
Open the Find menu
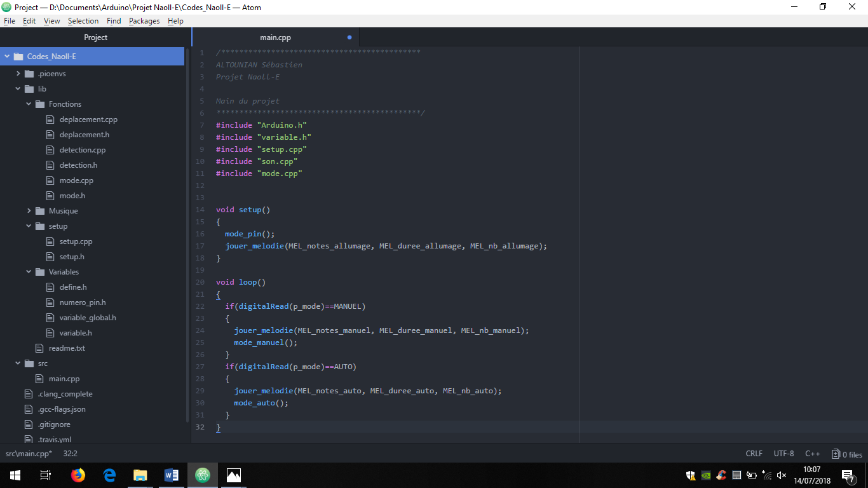(x=114, y=21)
